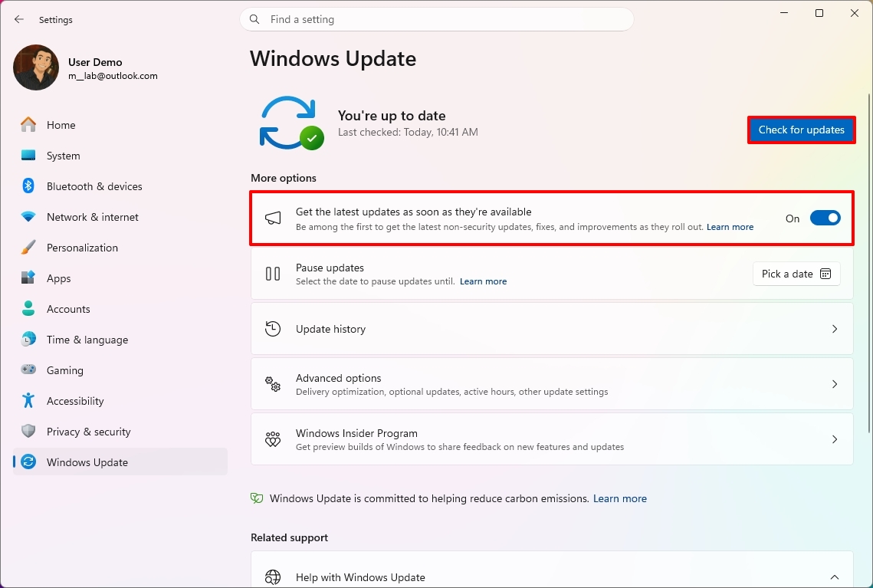Click the Time & language globe icon
The height and width of the screenshot is (588, 873).
[28, 339]
